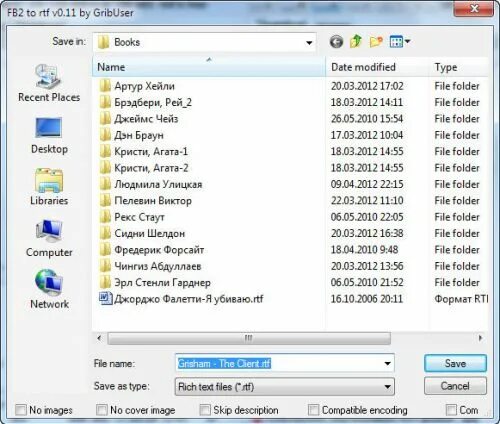Enable the No images option
The image size is (500, 424).
pos(21,410)
